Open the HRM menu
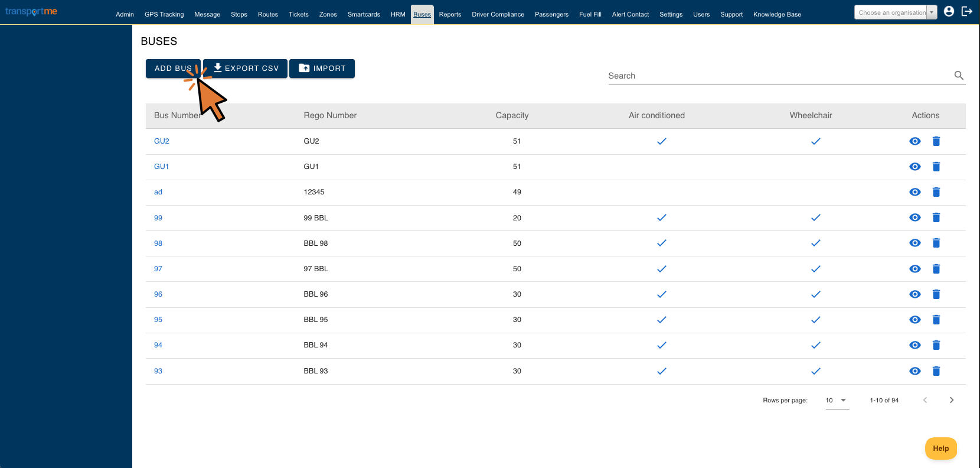Screen dimensions: 980x468 398,14
